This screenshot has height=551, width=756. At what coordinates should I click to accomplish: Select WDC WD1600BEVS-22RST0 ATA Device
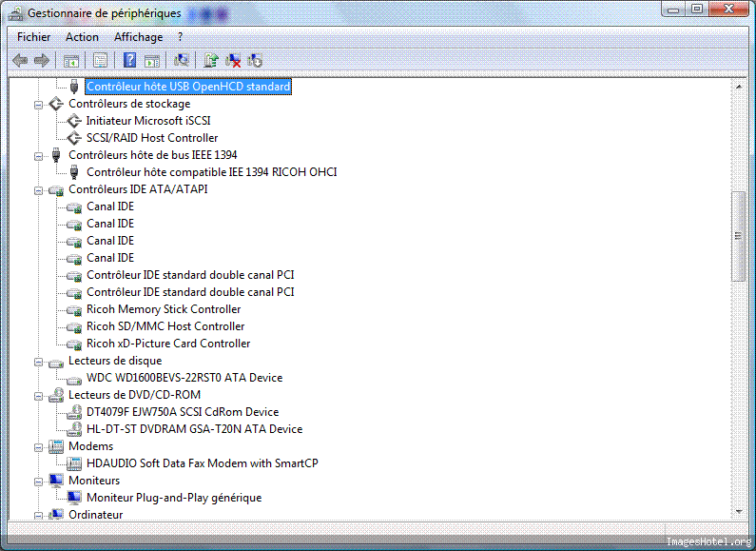[x=184, y=378]
